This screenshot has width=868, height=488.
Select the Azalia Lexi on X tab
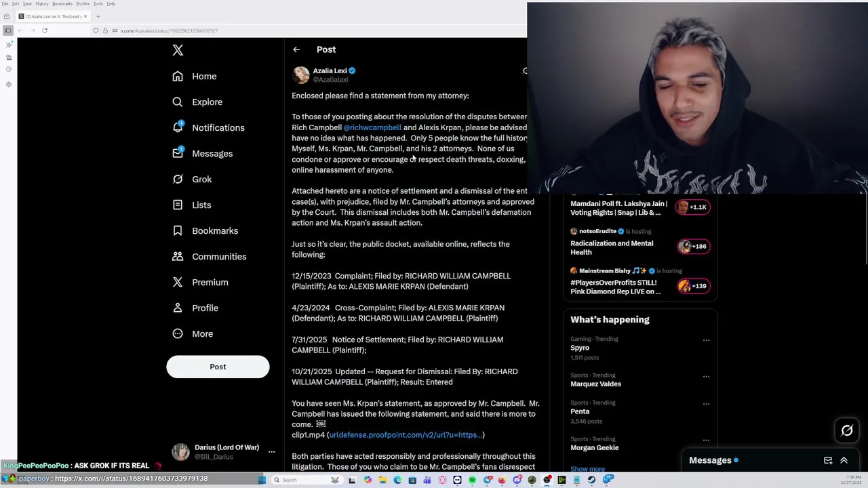(53, 16)
